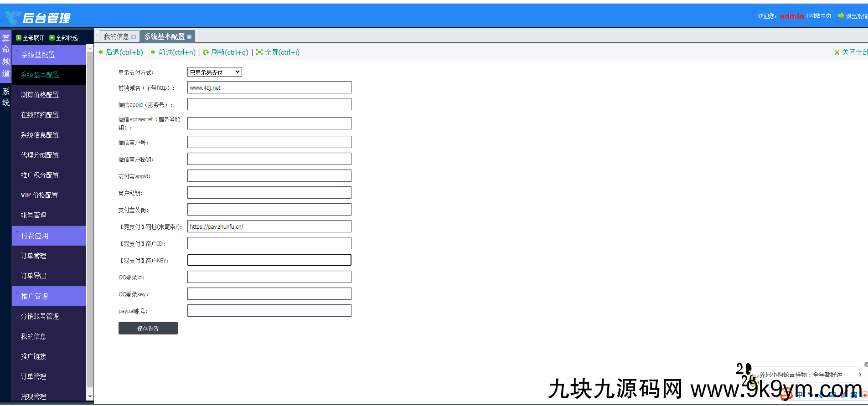Image resolution: width=868 pixels, height=406 pixels.
Task: Select 系统 vertical sidebar tab
Action: (5, 97)
